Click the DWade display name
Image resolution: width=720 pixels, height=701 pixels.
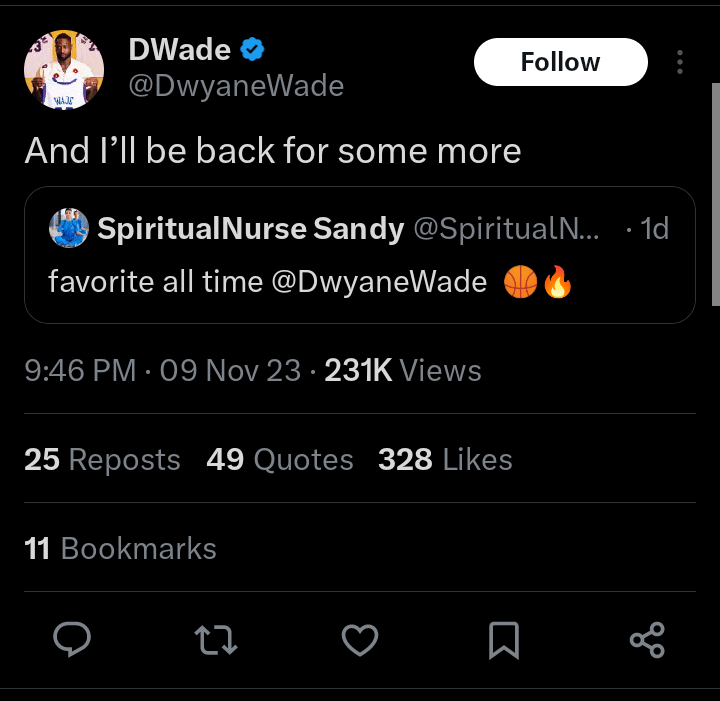tap(180, 49)
